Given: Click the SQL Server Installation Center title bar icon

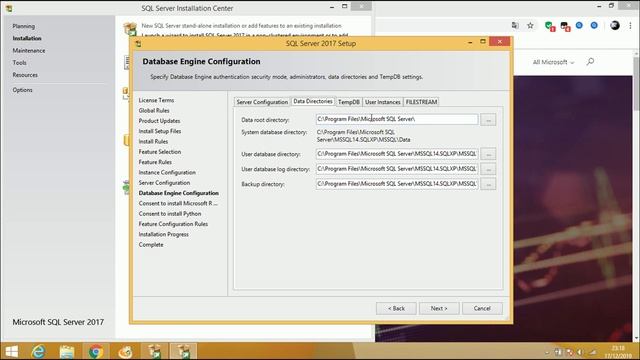Looking at the screenshot, I should 9,8.
